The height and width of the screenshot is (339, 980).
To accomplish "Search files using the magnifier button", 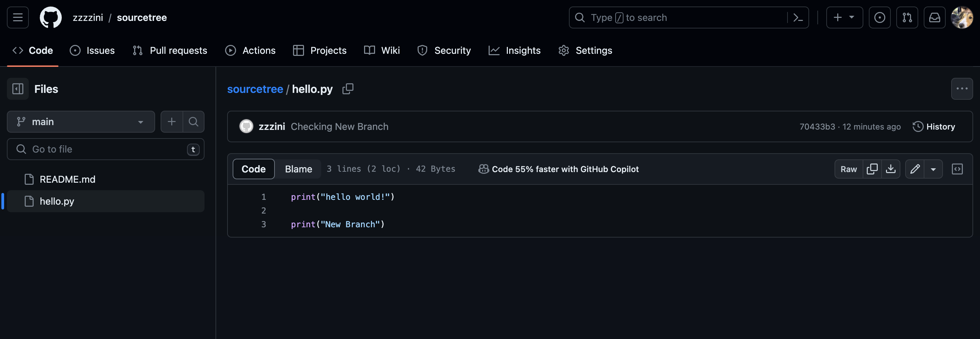I will [x=193, y=122].
